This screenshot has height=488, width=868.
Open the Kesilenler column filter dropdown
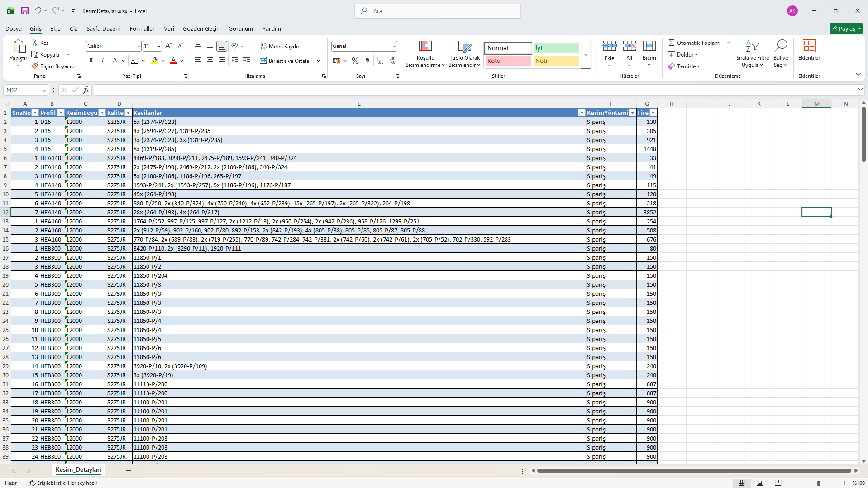582,113
